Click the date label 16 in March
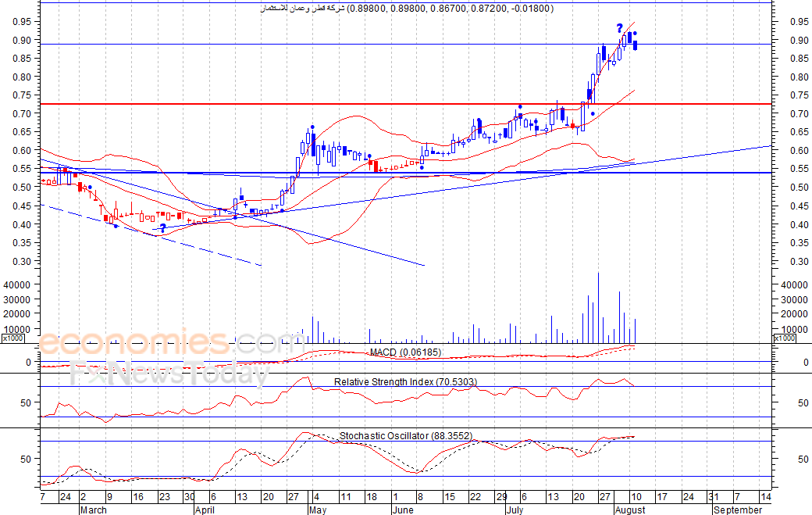This screenshot has height=515, width=812. coord(137,497)
